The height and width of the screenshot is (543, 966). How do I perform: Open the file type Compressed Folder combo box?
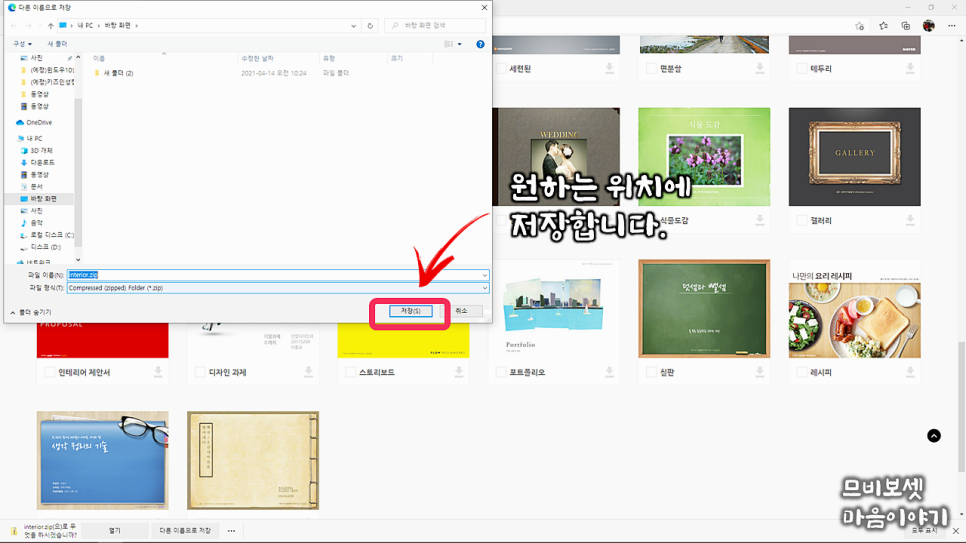(x=278, y=288)
